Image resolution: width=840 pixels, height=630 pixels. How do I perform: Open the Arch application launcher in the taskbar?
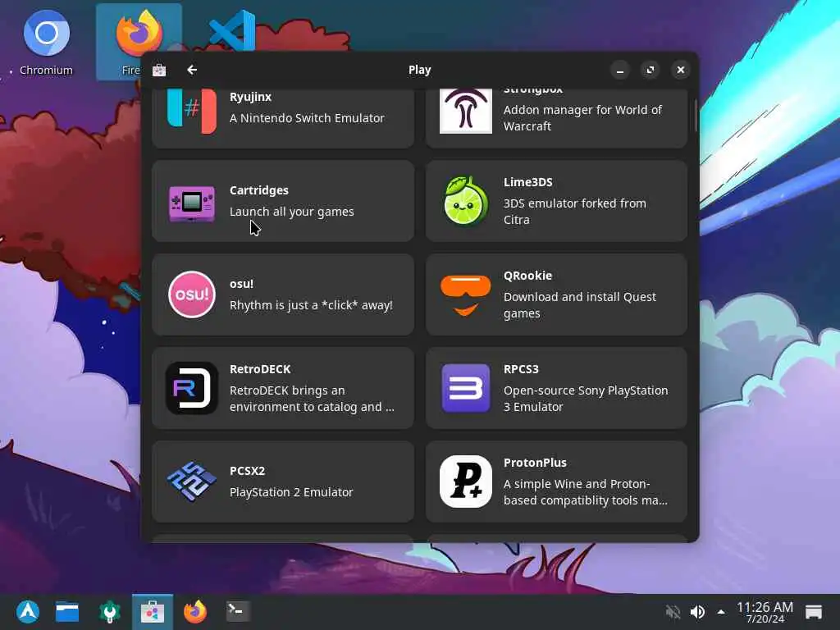tap(28, 611)
